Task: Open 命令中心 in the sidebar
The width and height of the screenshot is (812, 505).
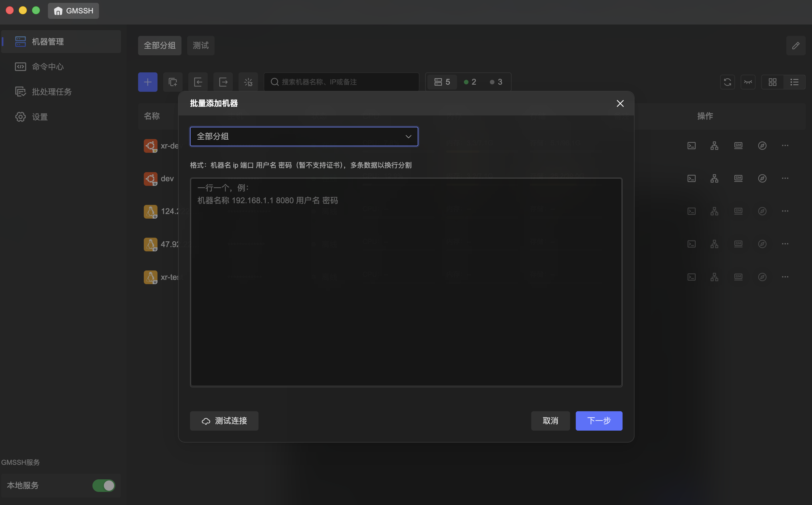Action: click(47, 67)
